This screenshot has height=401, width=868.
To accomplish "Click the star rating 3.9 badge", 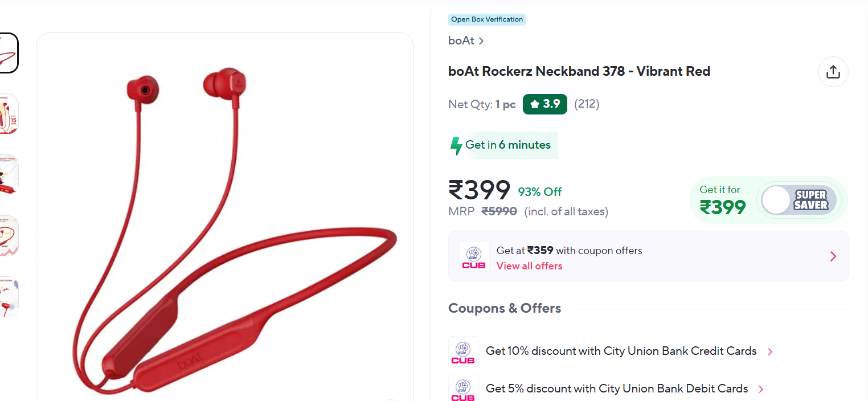I will [544, 104].
